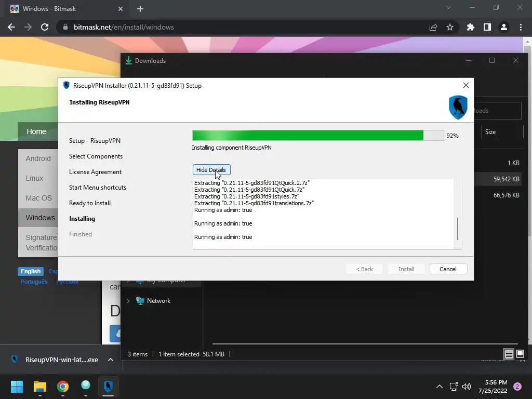Screen dimensions: 532x399
Task: Open Chrome extensions puzzle icon
Action: pyautogui.click(x=471, y=27)
